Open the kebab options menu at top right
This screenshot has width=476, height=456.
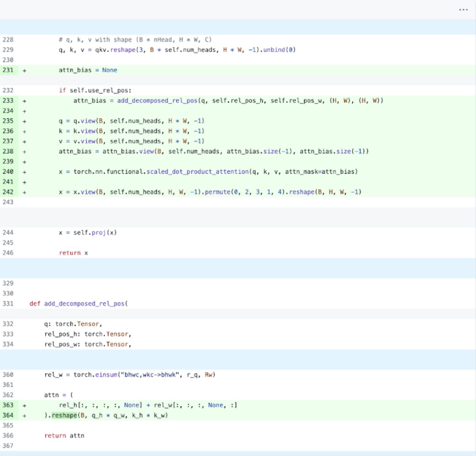463,10
